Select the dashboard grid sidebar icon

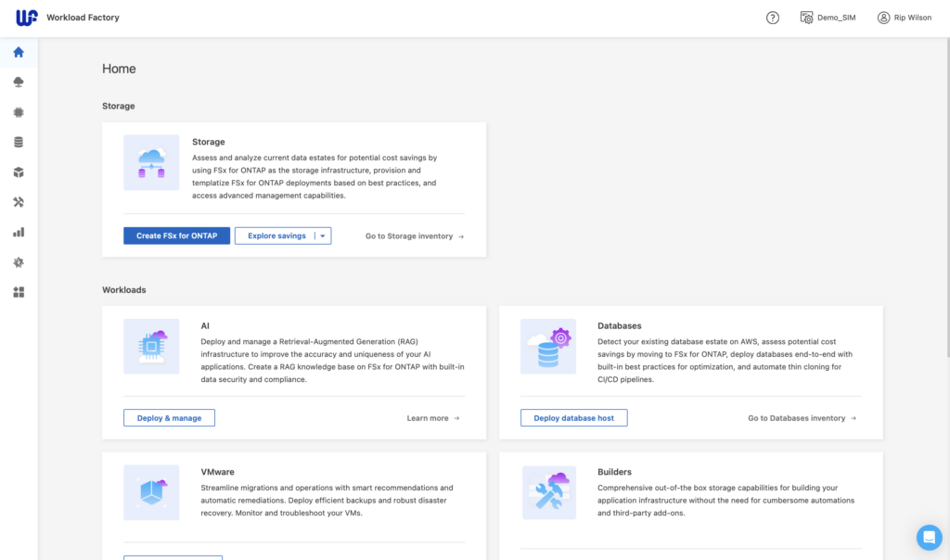pos(19,292)
